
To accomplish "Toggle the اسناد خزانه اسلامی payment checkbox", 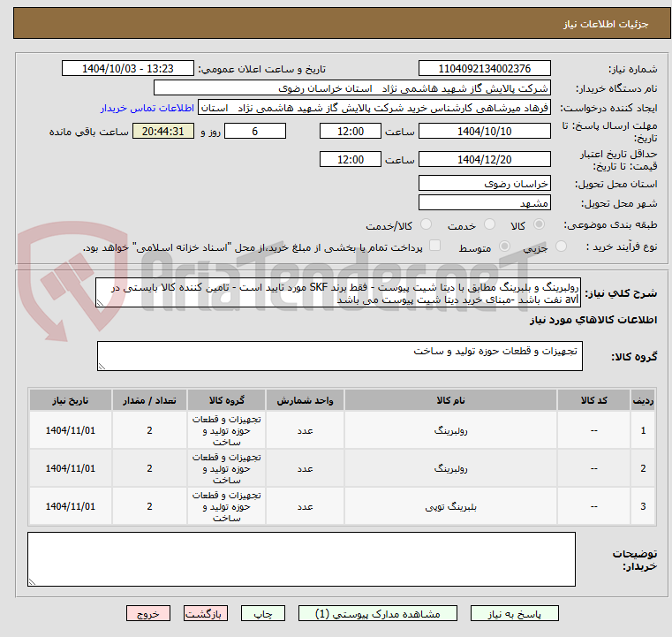I will click(x=434, y=246).
